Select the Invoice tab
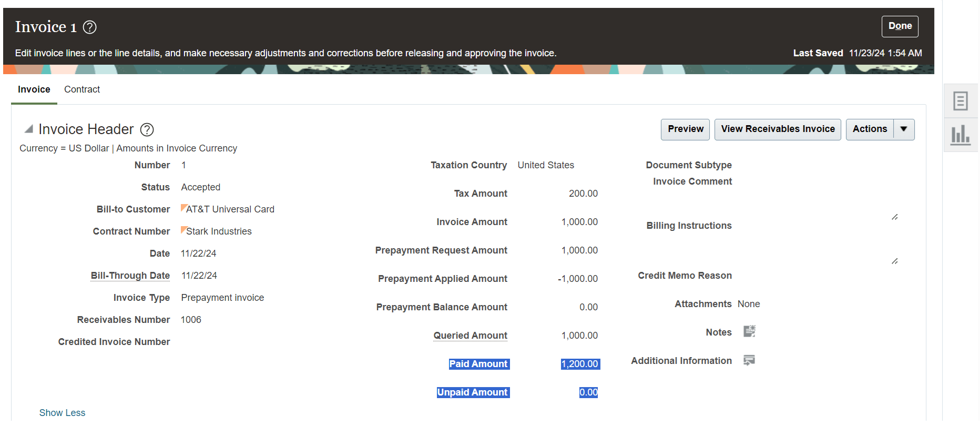 34,89
